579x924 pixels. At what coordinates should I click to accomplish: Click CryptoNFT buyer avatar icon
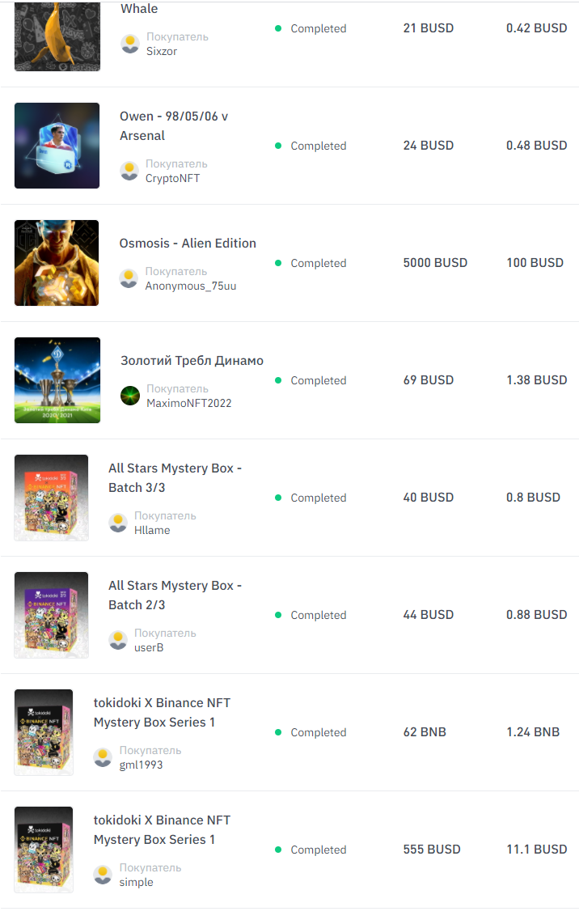click(x=129, y=171)
